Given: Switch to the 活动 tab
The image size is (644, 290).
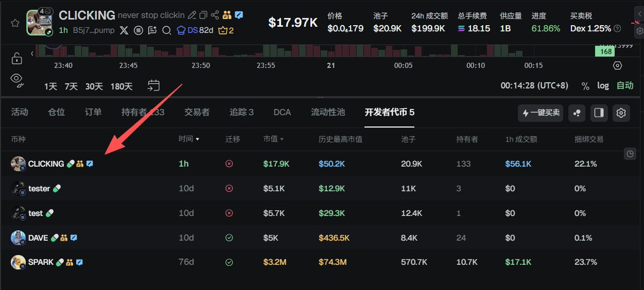Looking at the screenshot, I should pos(19,112).
